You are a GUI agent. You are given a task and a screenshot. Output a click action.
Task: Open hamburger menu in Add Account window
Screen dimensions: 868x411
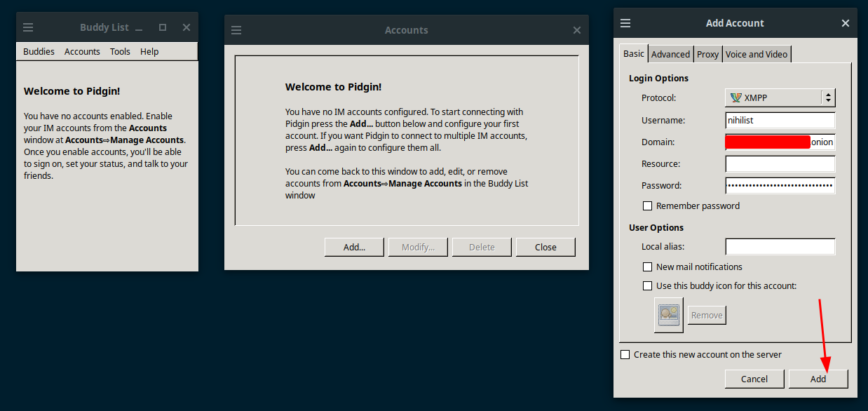(625, 23)
